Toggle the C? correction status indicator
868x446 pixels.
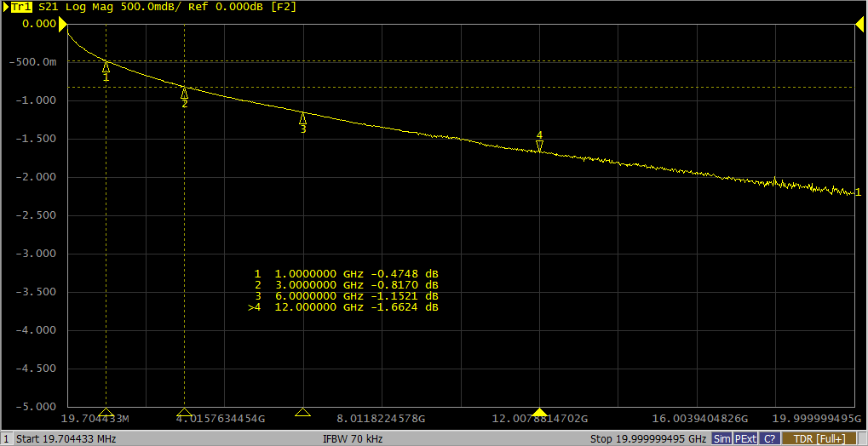click(x=769, y=438)
